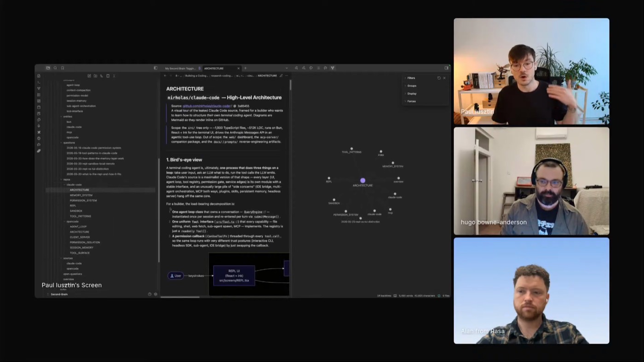Click the '34 backlinks' status bar item
The image size is (644, 362).
point(384,296)
